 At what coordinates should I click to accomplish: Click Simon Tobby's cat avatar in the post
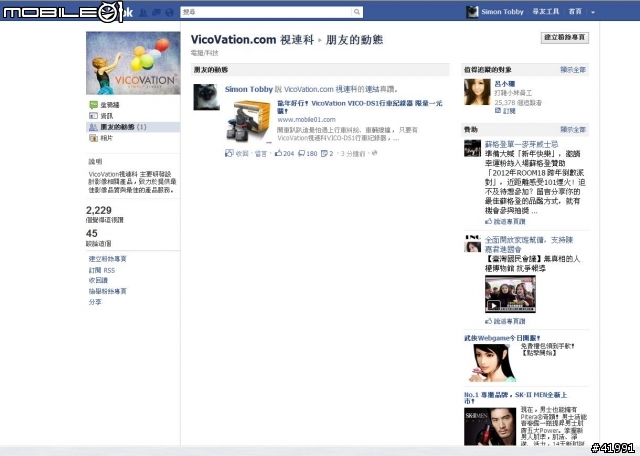206,97
